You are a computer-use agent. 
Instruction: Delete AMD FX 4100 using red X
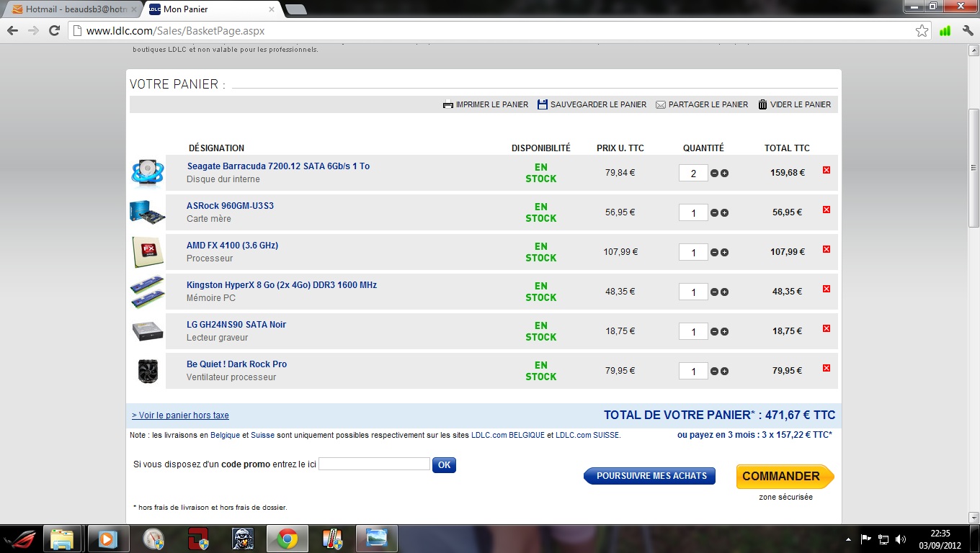pyautogui.click(x=827, y=249)
